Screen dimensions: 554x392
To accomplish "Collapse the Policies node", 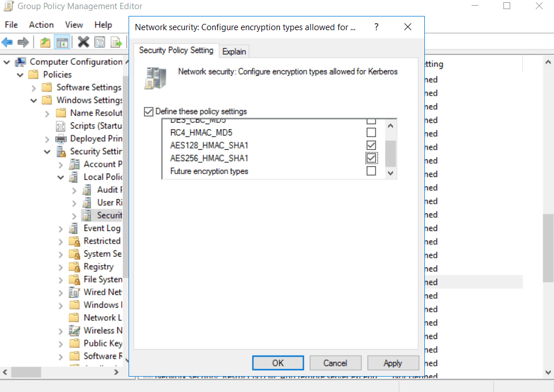I will pos(20,75).
